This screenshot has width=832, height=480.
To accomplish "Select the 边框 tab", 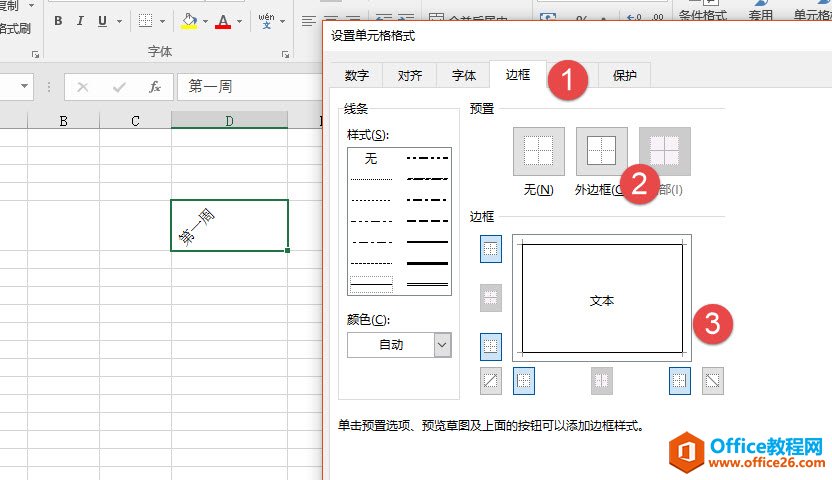I will coord(518,75).
